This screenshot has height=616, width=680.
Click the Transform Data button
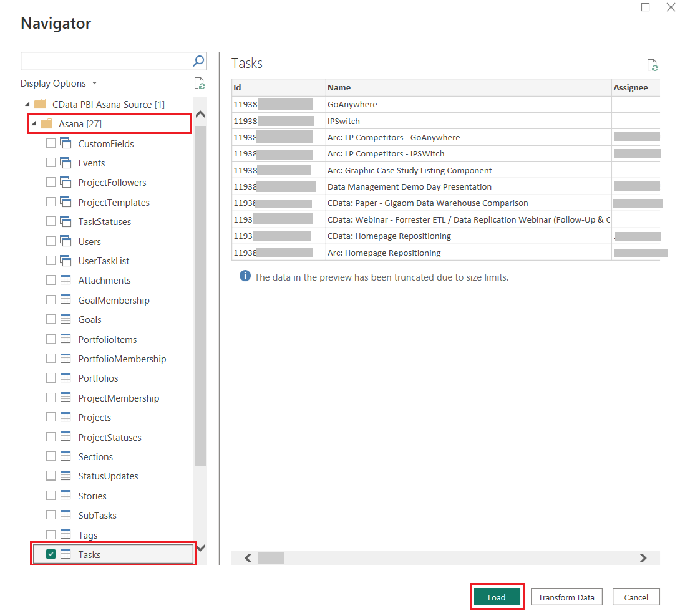pyautogui.click(x=566, y=597)
